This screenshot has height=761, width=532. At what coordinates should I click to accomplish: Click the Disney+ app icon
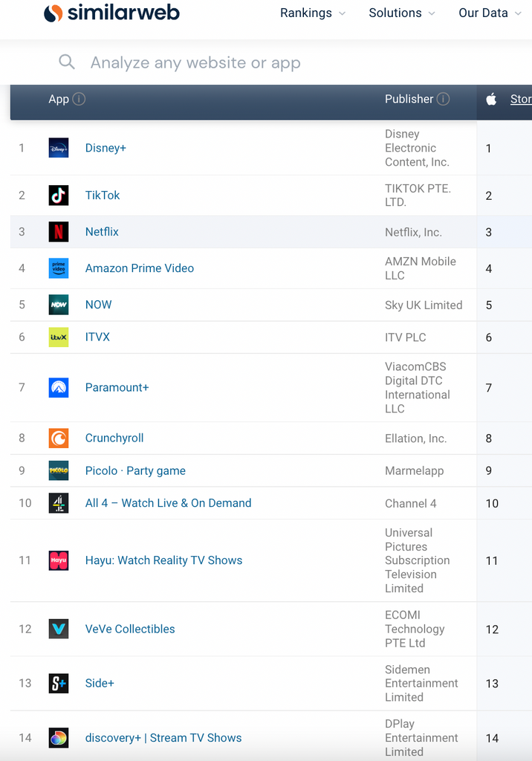[58, 148]
